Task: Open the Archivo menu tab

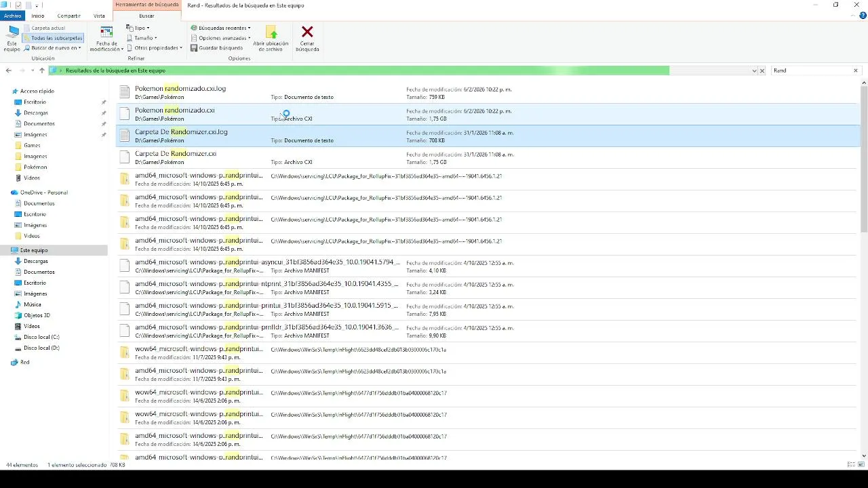Action: [12, 16]
